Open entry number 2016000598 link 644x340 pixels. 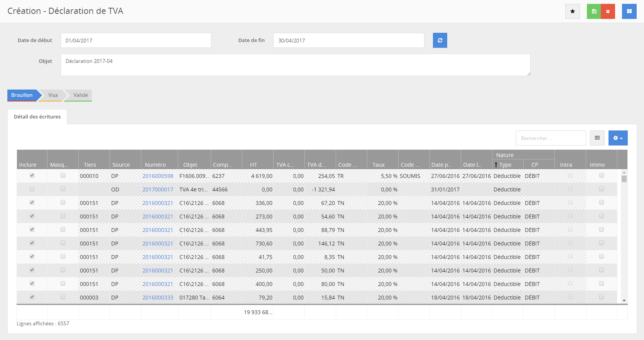(157, 176)
